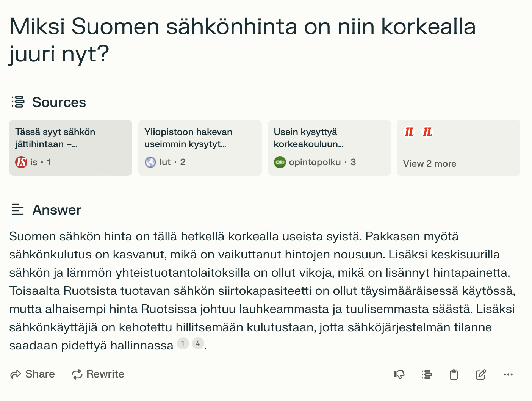Click the Rewrite button label

[x=105, y=374]
